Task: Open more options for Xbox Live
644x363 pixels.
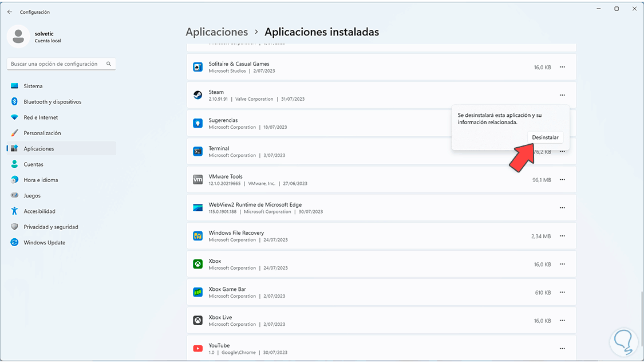Action: tap(562, 320)
